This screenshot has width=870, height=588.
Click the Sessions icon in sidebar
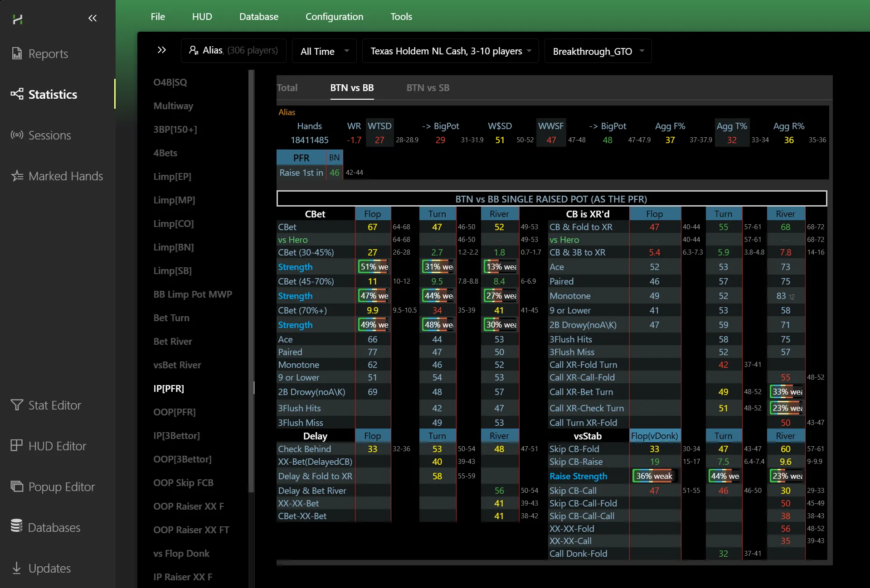17,135
